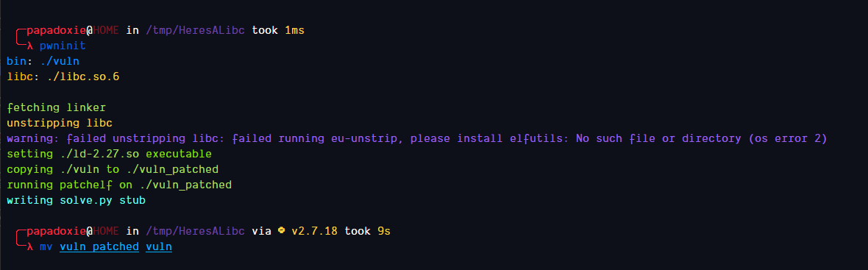Click the v2.7.18 Python version text

tap(314, 231)
